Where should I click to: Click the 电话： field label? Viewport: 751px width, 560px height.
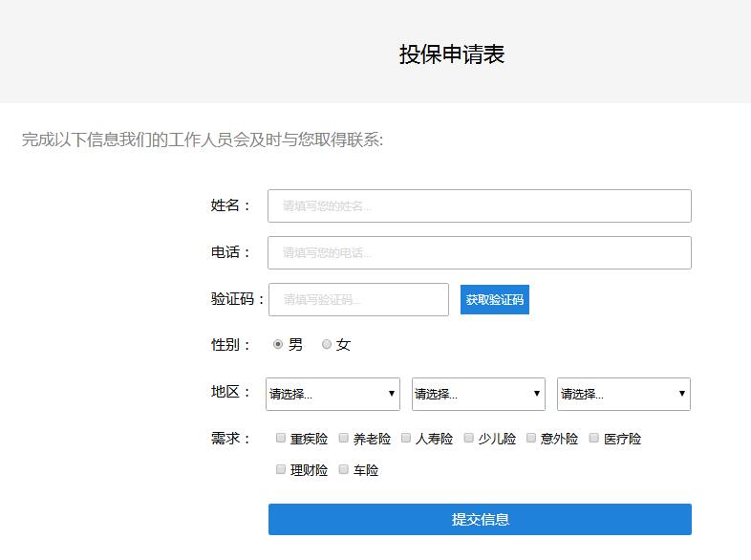pyautogui.click(x=230, y=252)
